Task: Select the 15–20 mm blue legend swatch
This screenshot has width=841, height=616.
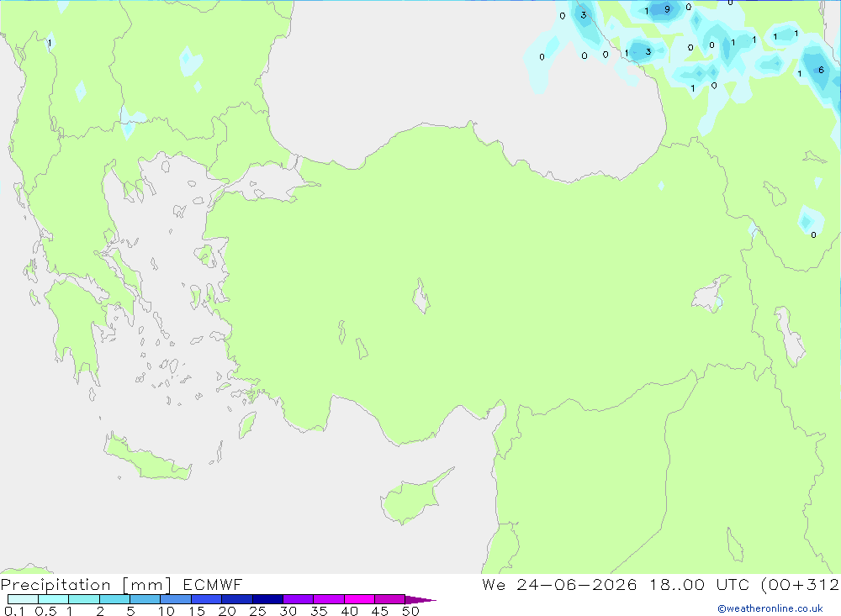Action: (207, 599)
